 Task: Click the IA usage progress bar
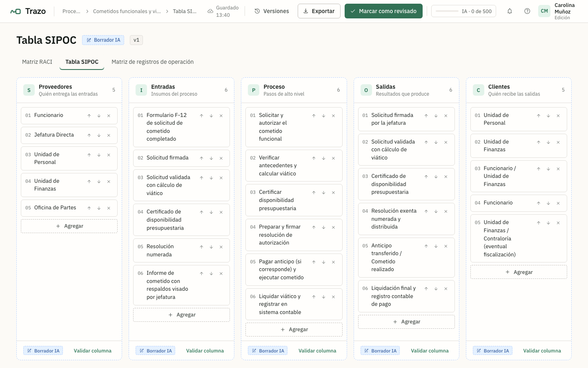coord(447,11)
